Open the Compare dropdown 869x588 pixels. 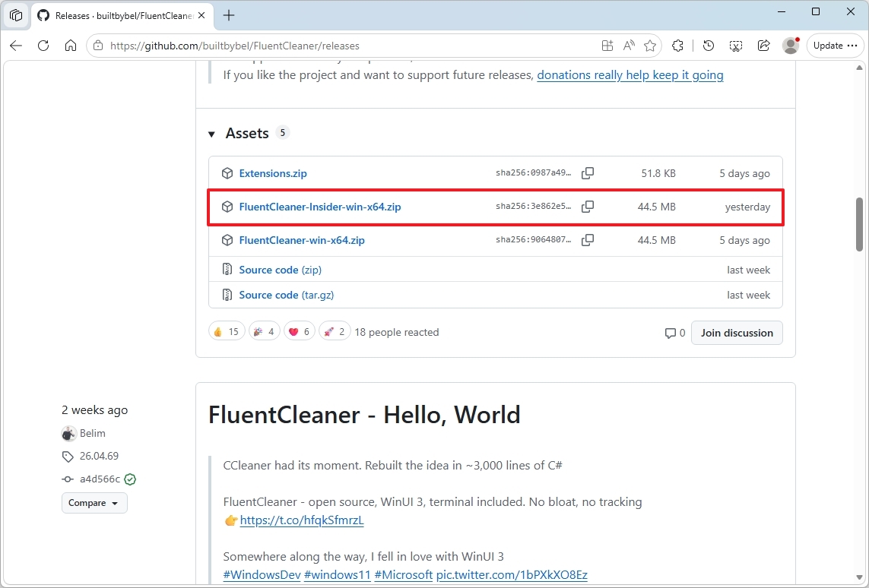pos(94,503)
